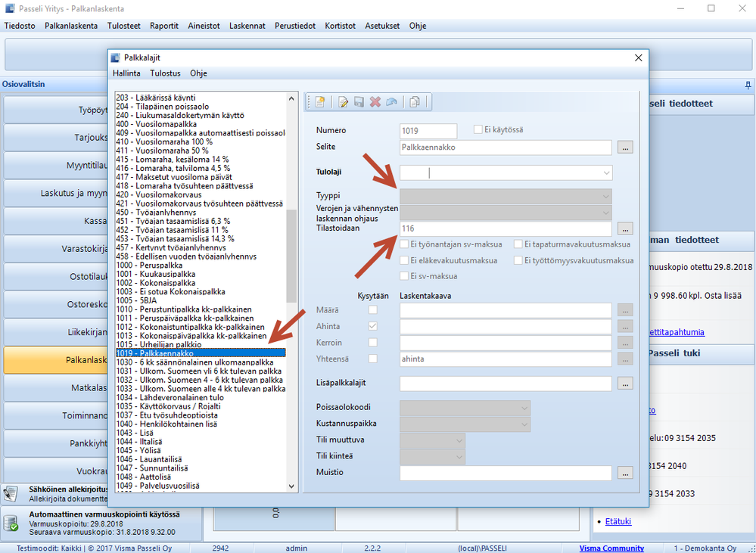Open the Asetukset main menu
This screenshot has width=756, height=553.
[x=382, y=26]
